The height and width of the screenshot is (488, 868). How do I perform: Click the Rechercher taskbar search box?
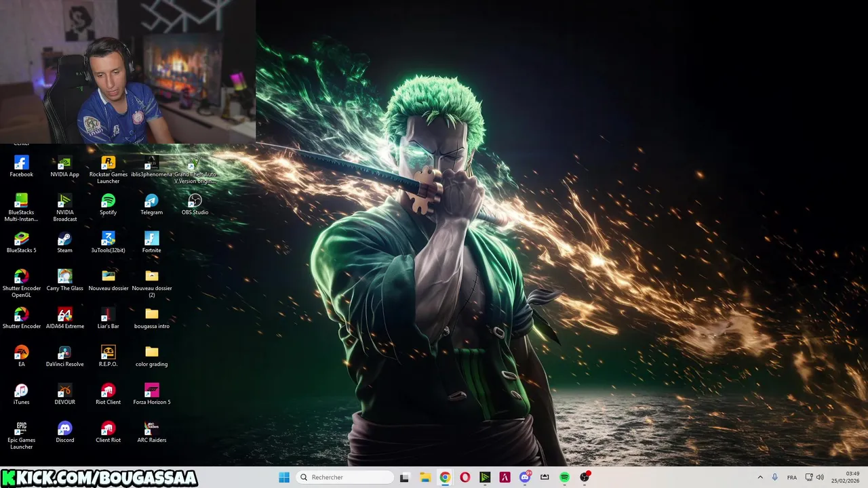[x=346, y=477]
